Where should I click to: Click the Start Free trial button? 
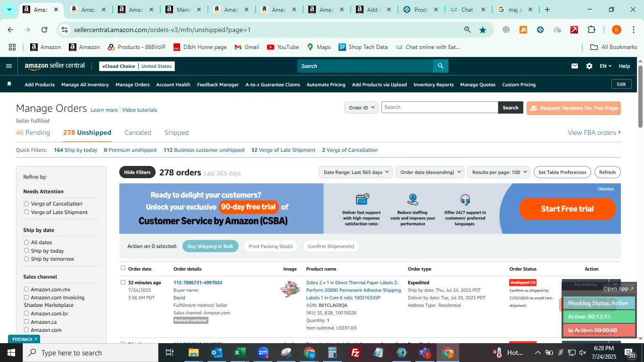pos(567,209)
